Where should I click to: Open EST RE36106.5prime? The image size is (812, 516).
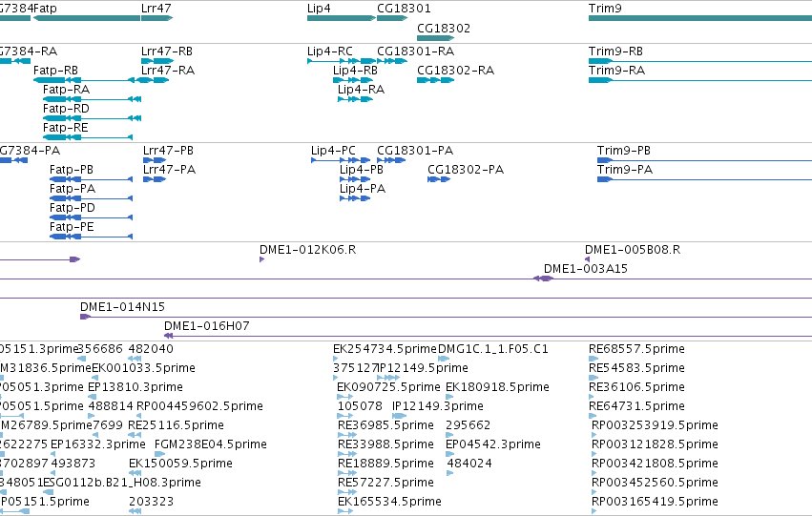[x=637, y=387]
